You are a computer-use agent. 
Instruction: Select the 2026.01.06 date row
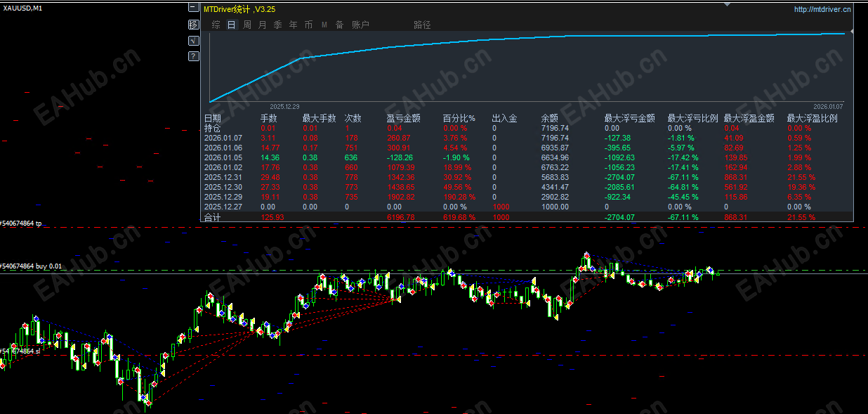coord(223,148)
